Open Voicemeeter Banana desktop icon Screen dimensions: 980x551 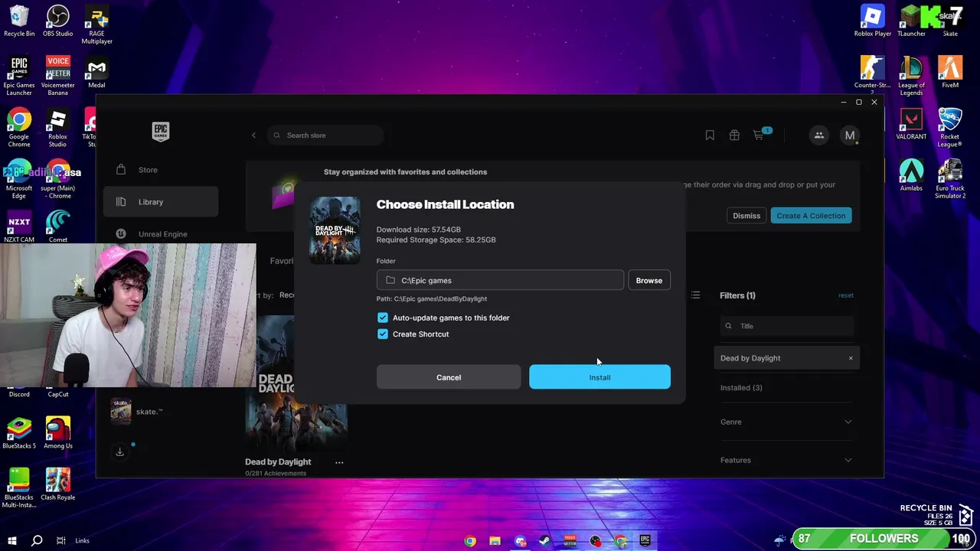58,76
